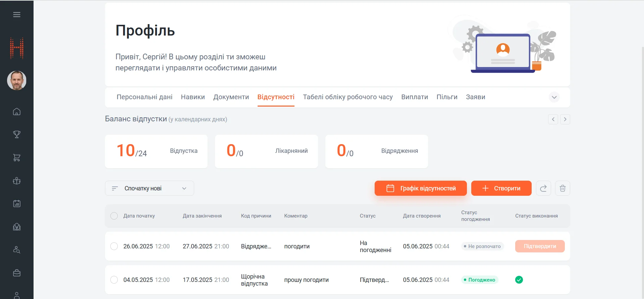Open the calendar icon in the sidebar
The height and width of the screenshot is (299, 644).
click(17, 203)
